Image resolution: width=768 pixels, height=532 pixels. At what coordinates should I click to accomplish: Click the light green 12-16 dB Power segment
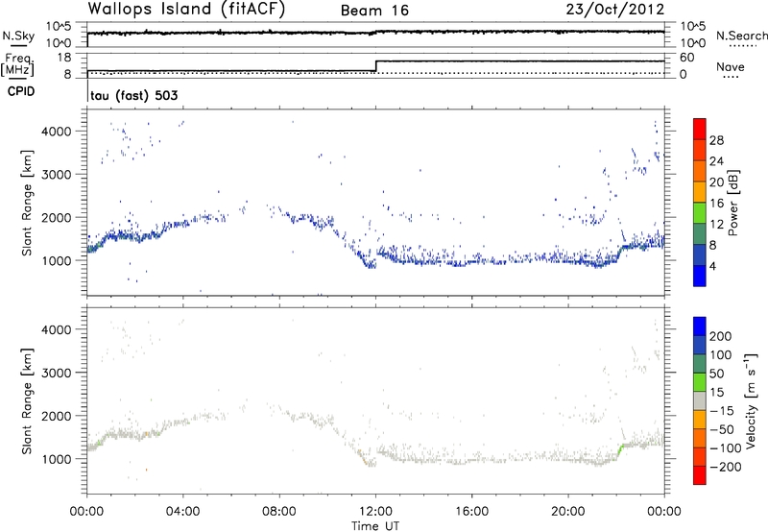tap(700, 212)
